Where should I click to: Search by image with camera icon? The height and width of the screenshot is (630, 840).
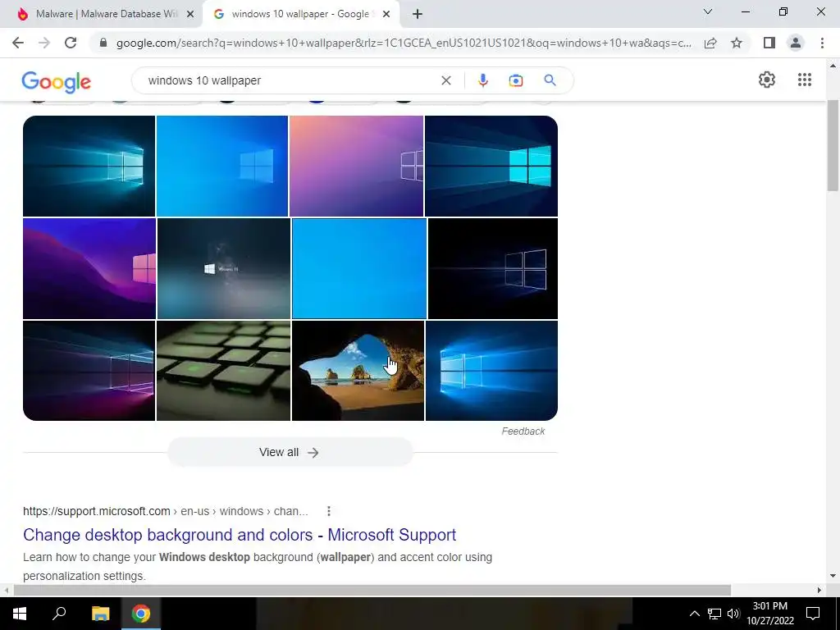516,80
